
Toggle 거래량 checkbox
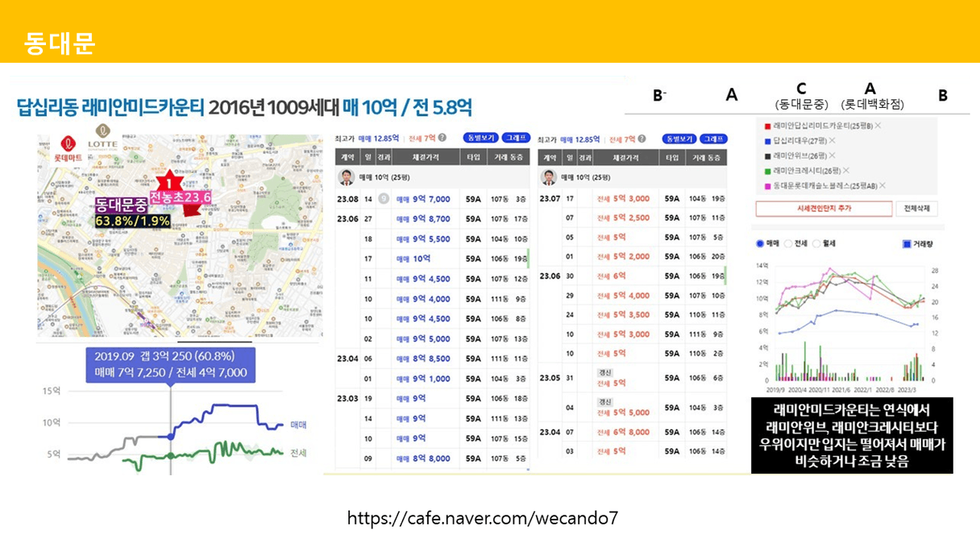[907, 243]
